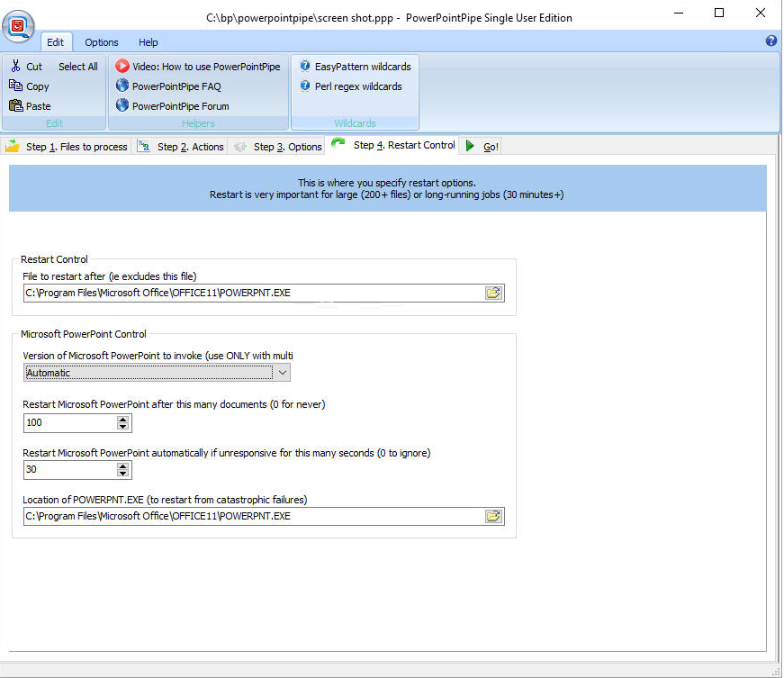Browse for POWERPNT.EXE location
The width and height of the screenshot is (784, 678).
click(493, 517)
